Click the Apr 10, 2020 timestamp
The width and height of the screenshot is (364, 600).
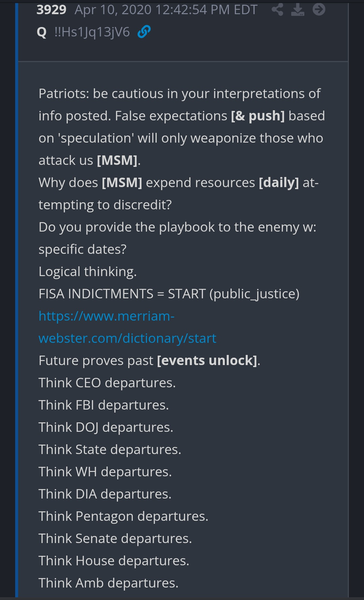point(166,10)
